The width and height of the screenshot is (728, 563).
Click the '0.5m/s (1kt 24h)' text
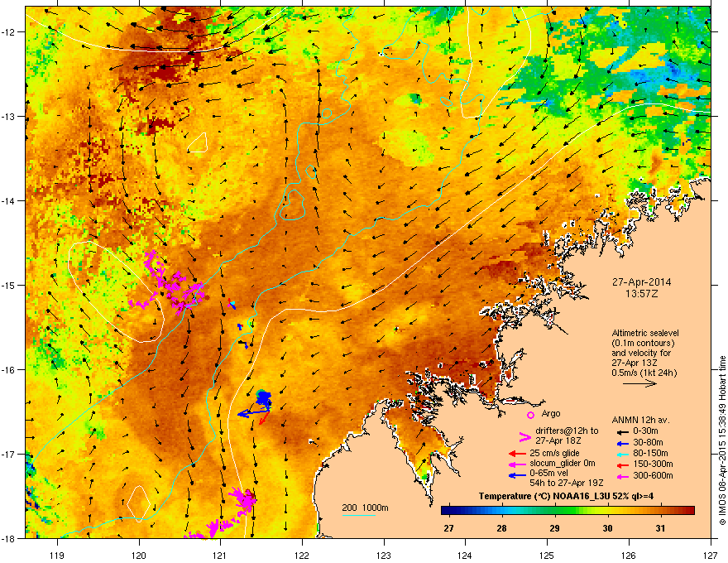(x=644, y=373)
